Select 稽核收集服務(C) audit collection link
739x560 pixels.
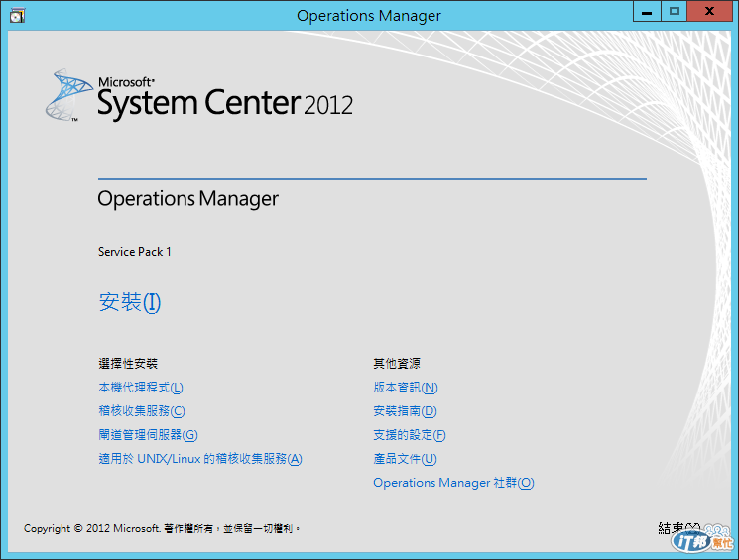pyautogui.click(x=142, y=411)
